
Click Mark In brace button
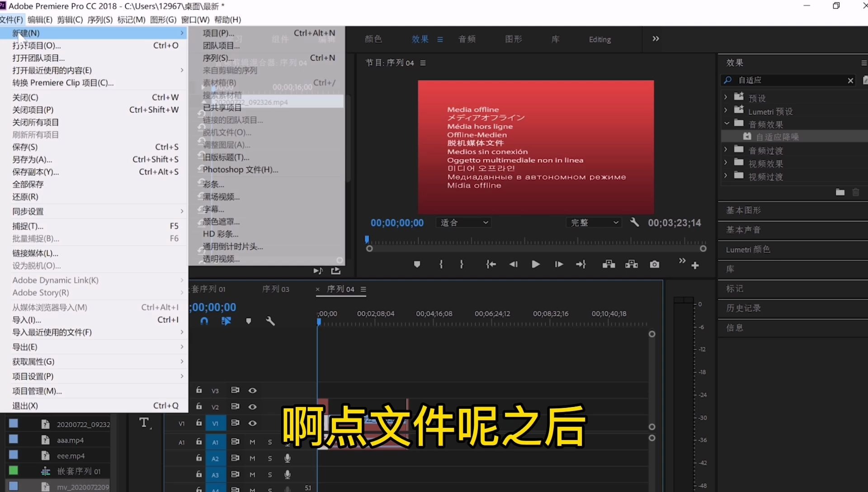(x=441, y=265)
